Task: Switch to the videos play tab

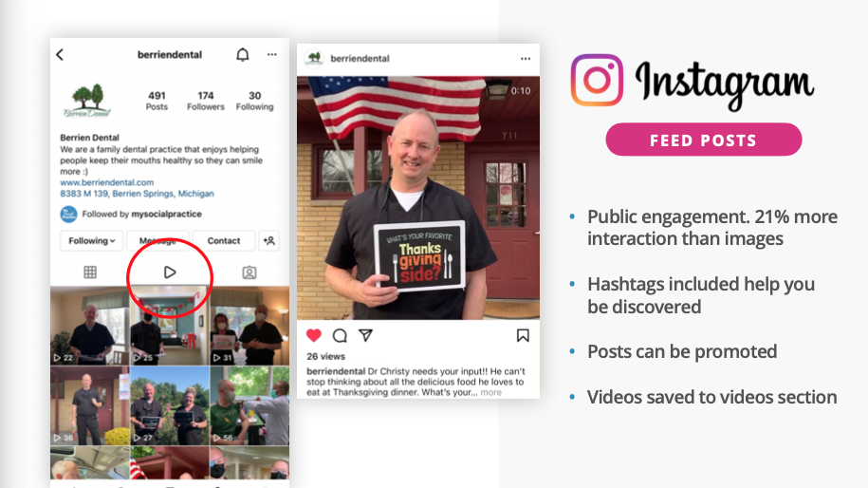Action: 170,272
